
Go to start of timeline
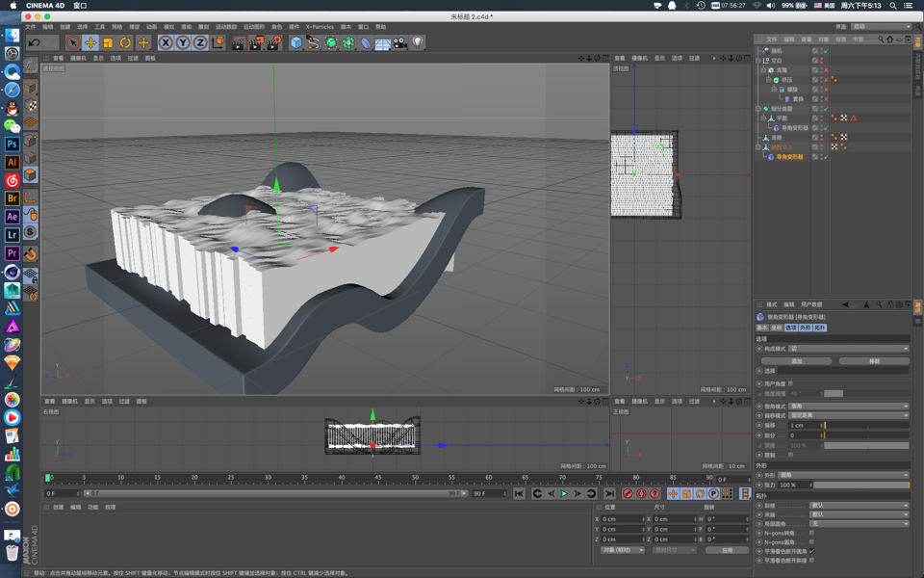pyautogui.click(x=519, y=493)
